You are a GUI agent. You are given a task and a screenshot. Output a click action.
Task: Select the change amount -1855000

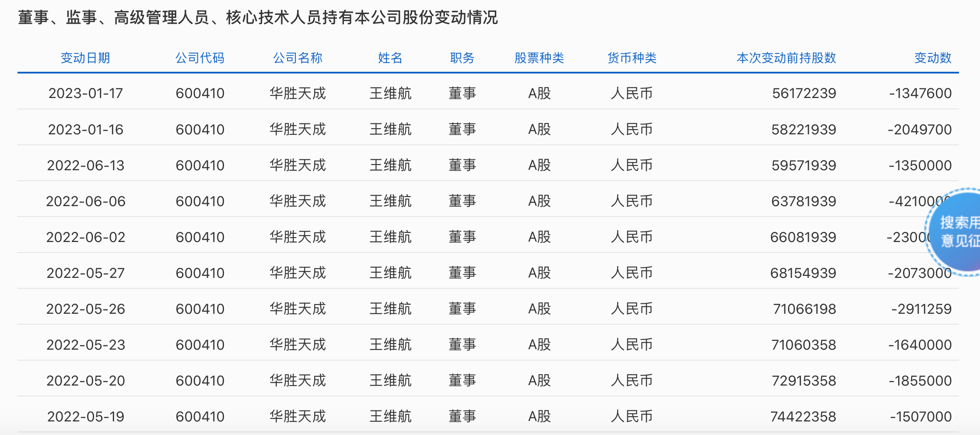click(x=920, y=381)
